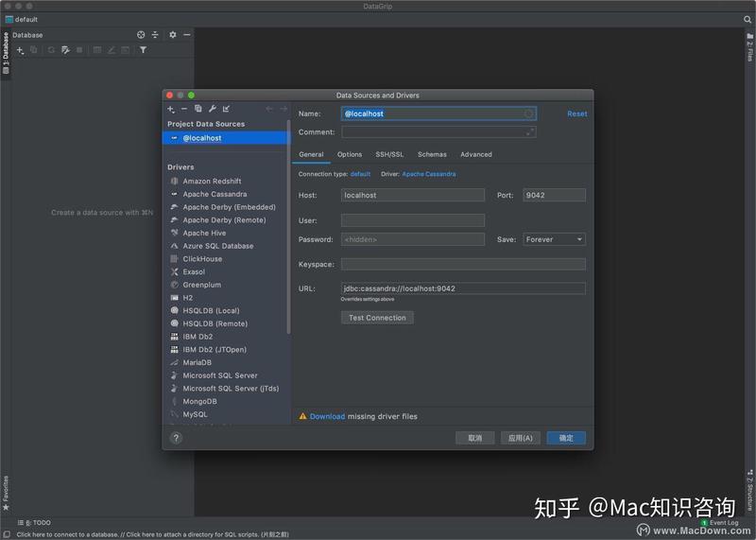
Task: Switch to the Schemas tab
Action: coord(432,154)
